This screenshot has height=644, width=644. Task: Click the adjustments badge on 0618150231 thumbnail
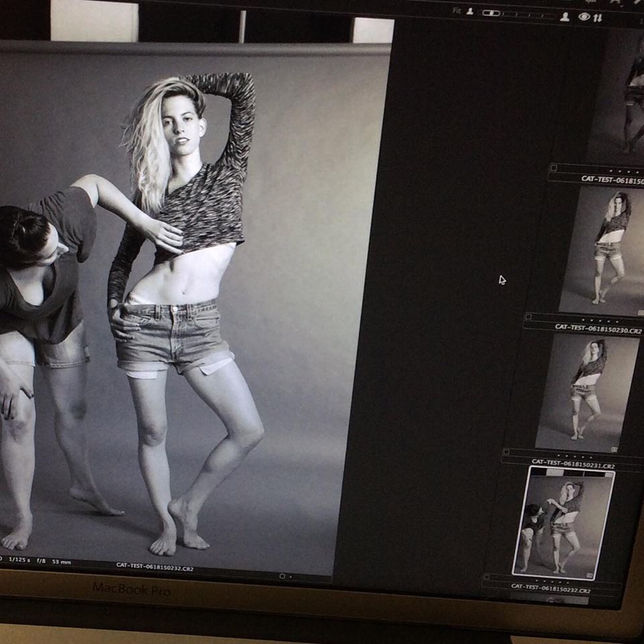tap(614, 449)
